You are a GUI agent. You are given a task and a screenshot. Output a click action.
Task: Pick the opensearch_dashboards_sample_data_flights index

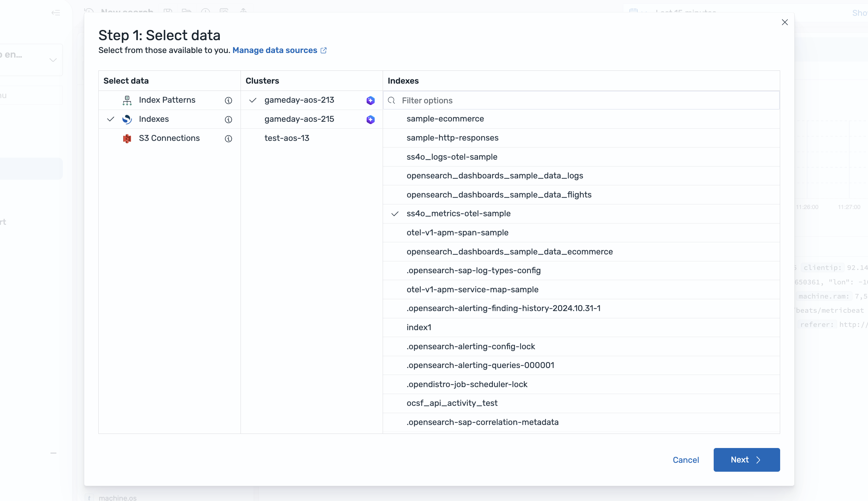coord(498,195)
